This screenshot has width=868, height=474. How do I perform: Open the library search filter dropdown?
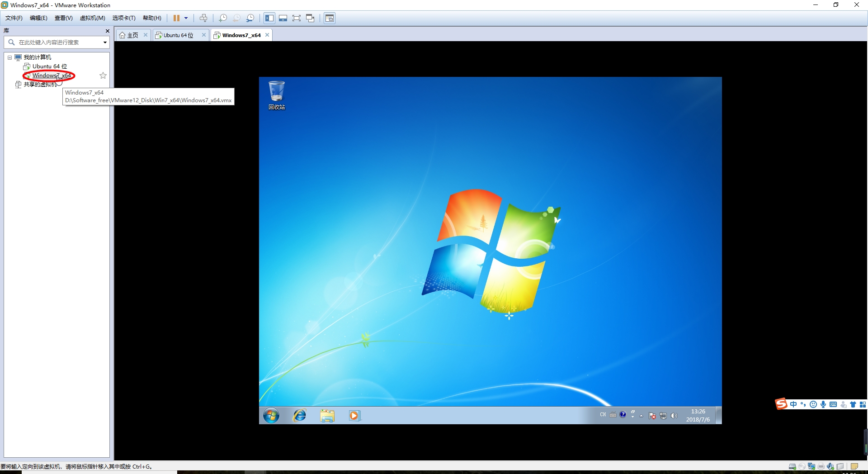click(105, 43)
